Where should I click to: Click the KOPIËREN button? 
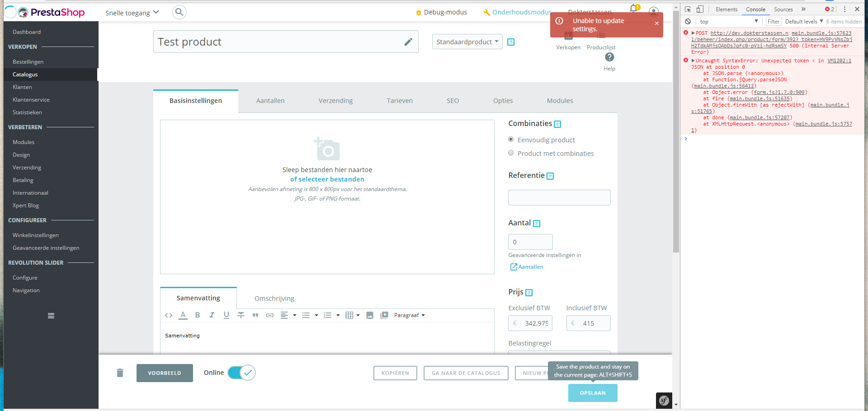395,373
